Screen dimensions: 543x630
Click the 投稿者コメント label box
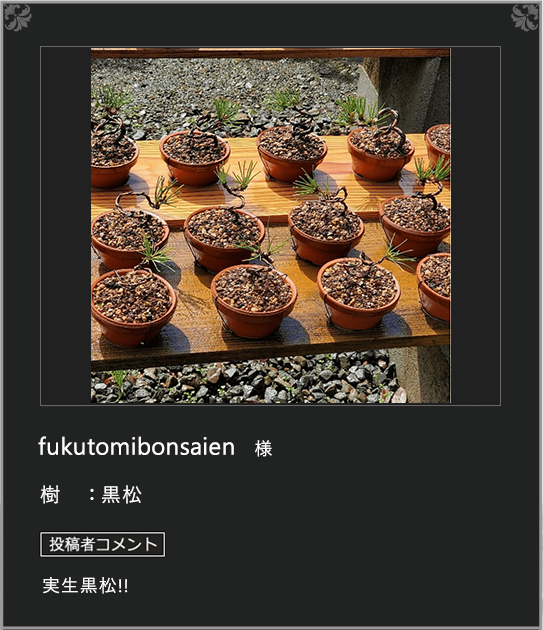102,544
